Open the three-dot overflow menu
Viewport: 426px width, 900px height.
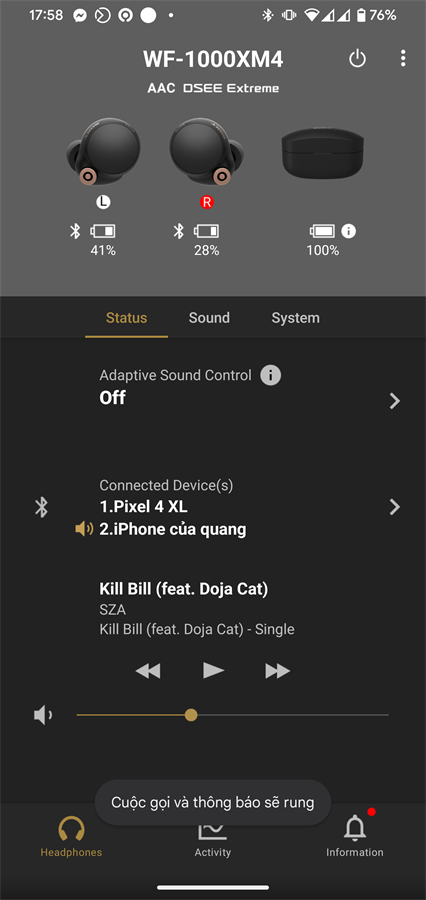(x=403, y=58)
